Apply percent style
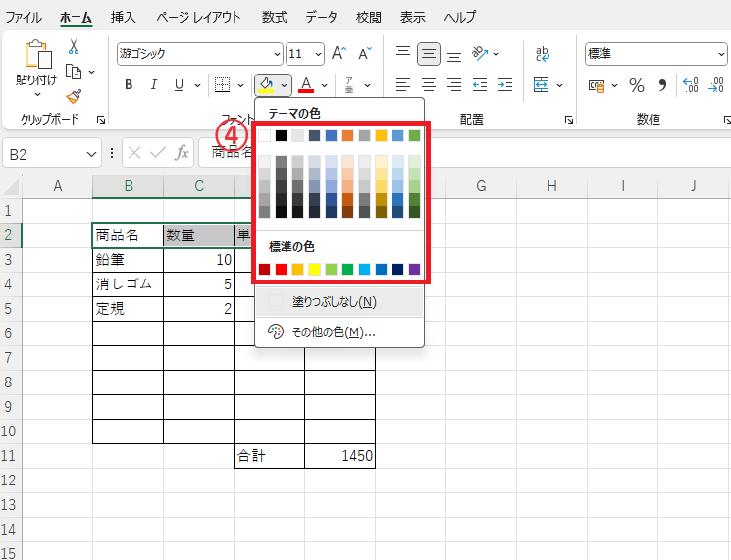 coord(637,85)
